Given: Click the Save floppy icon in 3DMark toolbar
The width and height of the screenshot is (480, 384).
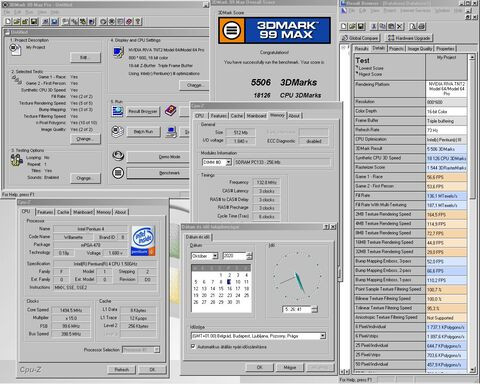Looking at the screenshot, I should tap(34, 22).
